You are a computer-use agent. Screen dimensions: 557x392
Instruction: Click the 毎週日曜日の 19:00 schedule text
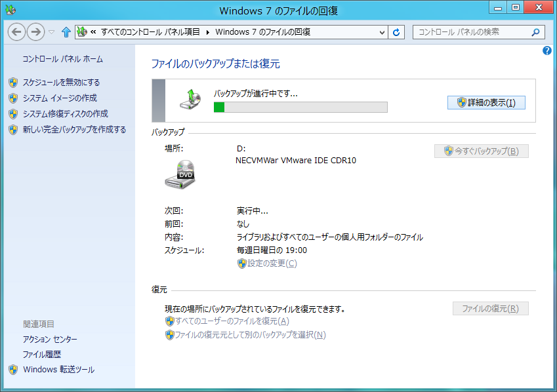(x=272, y=250)
